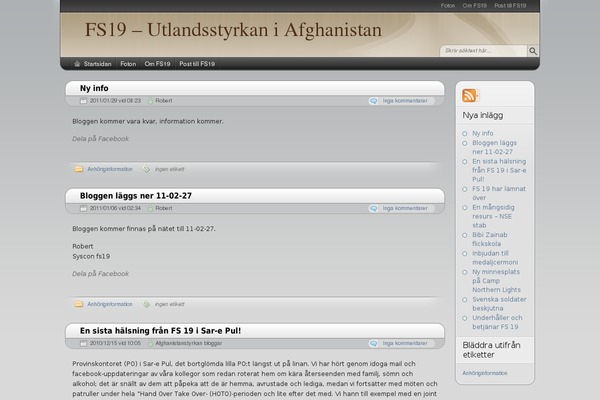The image size is (600, 400).
Task: Click Inga kommentarer on the Ny info post
Action: pyautogui.click(x=405, y=101)
